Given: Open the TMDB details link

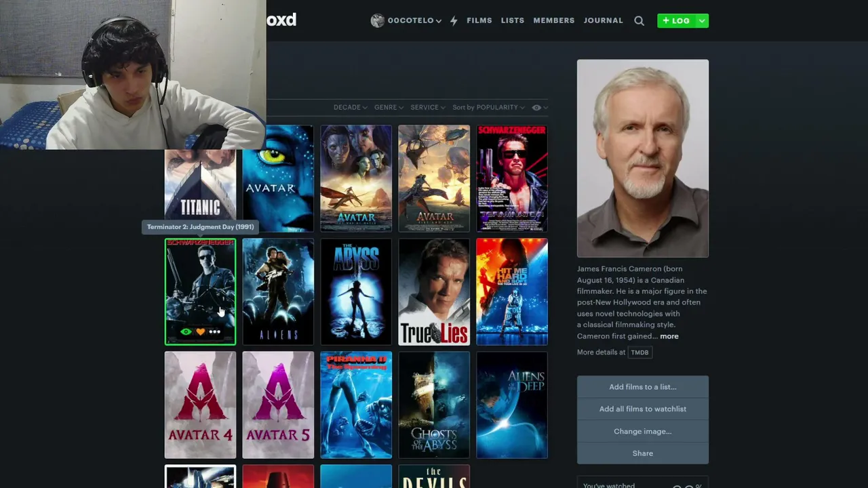Looking at the screenshot, I should pyautogui.click(x=639, y=352).
